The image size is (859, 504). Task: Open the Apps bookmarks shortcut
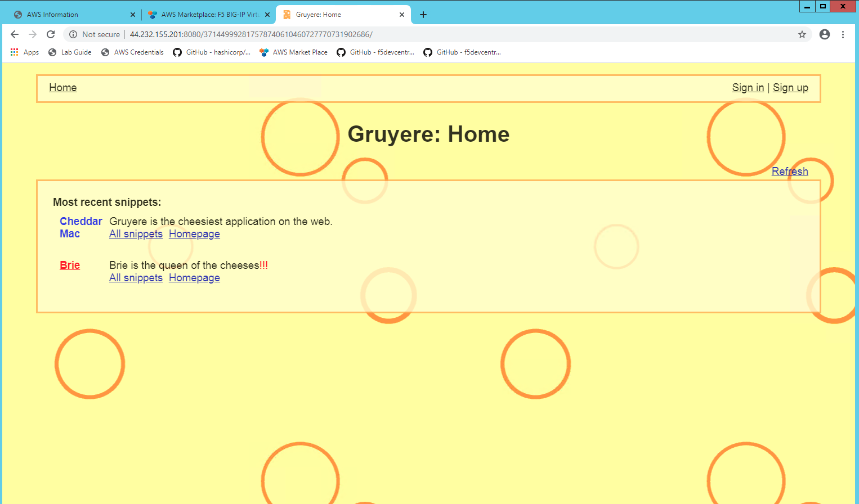pyautogui.click(x=25, y=52)
